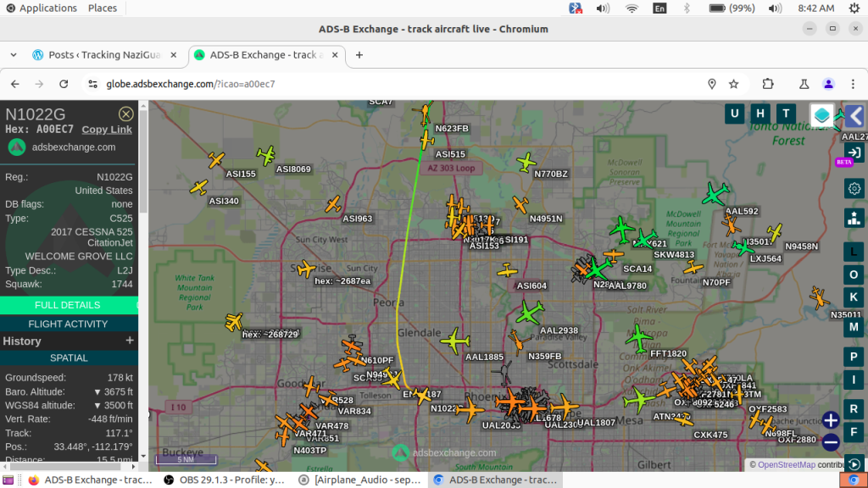This screenshot has height=488, width=868.
Task: Expand the History section plus icon
Action: tap(130, 341)
